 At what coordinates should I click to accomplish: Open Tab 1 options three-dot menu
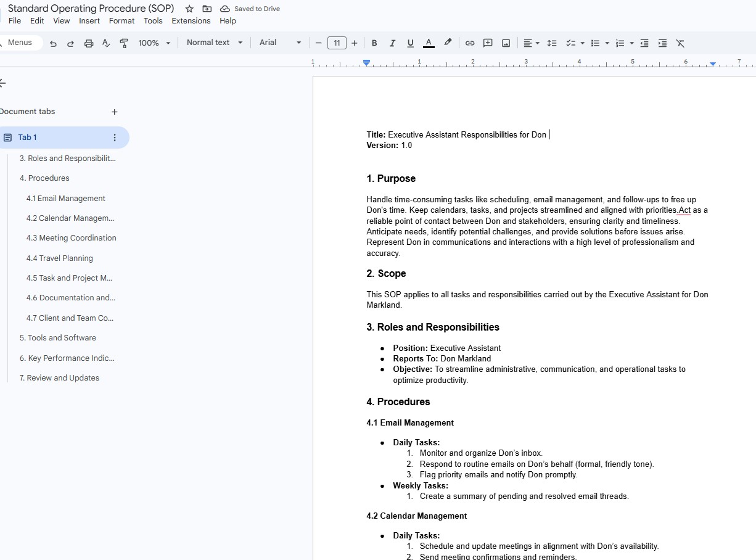114,138
